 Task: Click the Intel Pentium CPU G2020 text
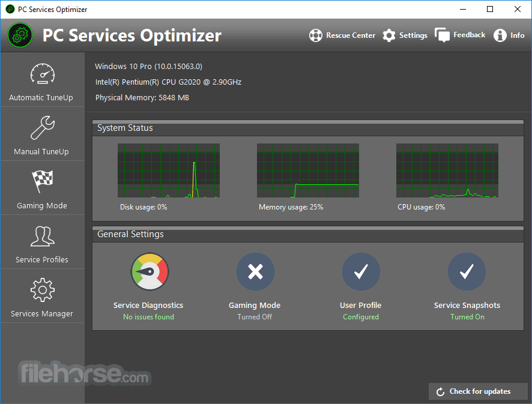(x=168, y=82)
